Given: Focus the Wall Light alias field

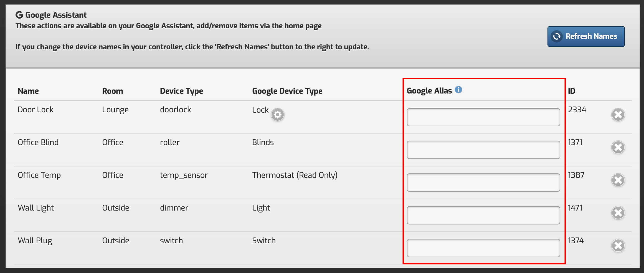Looking at the screenshot, I should (483, 215).
